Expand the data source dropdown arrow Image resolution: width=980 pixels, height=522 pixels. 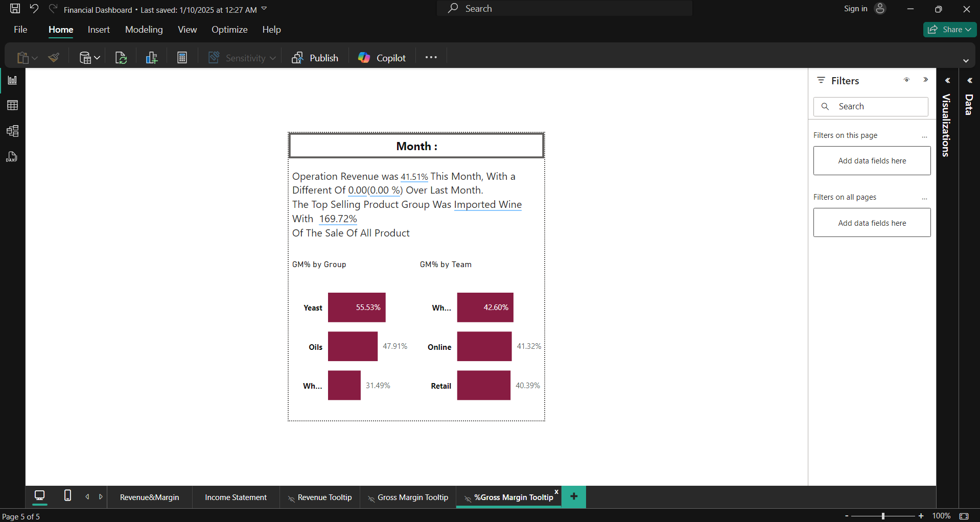(x=97, y=58)
